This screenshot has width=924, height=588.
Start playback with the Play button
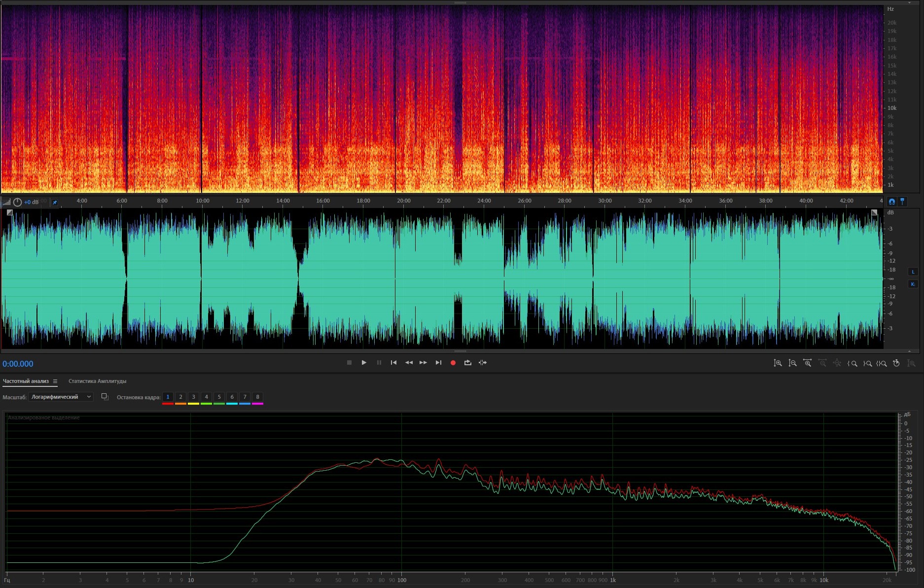(x=364, y=363)
